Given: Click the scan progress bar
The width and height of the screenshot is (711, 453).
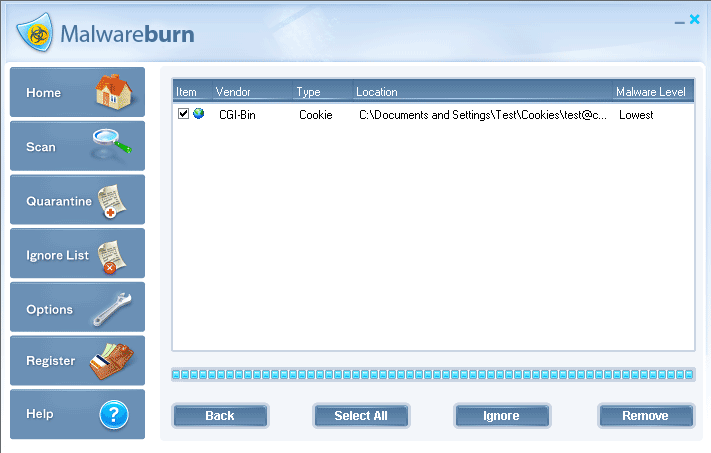Looking at the screenshot, I should (x=433, y=375).
